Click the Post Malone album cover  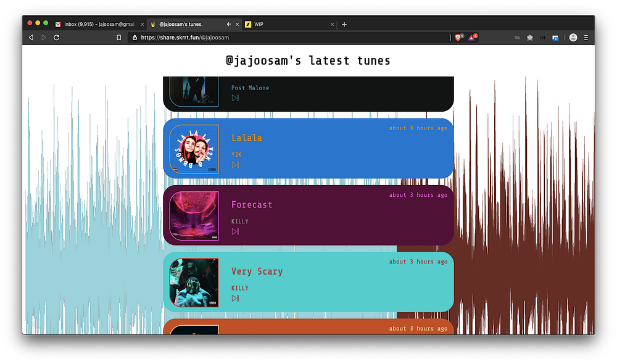tap(194, 92)
